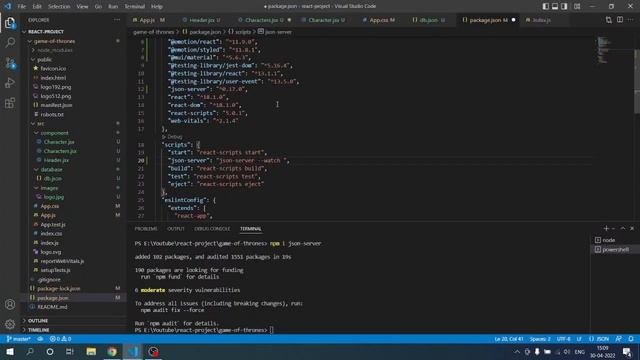Open Explorer views more actions ellipsis
The height and width of the screenshot is (360, 640).
(x=117, y=20)
